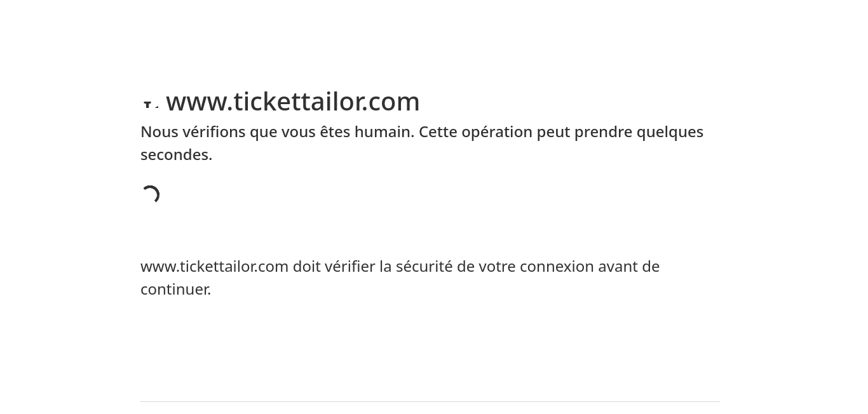Click the loading spinner icon
The height and width of the screenshot is (414, 868).
(x=151, y=195)
